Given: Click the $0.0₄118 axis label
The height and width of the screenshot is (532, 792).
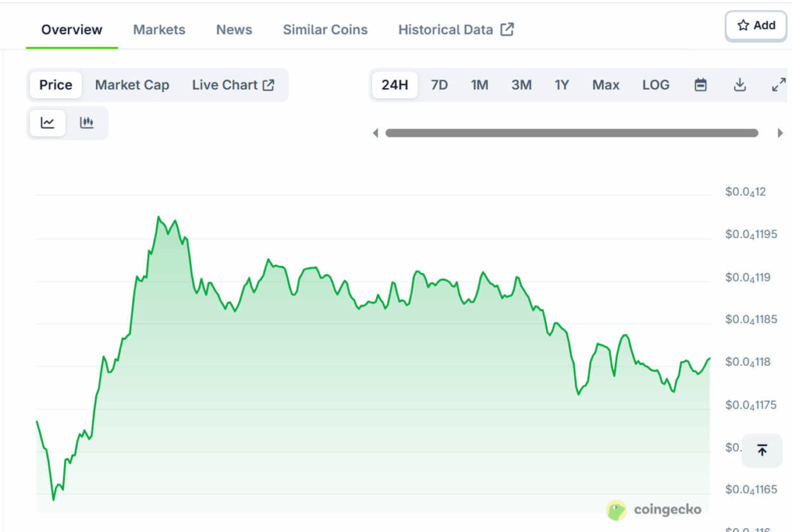Looking at the screenshot, I should coord(748,362).
